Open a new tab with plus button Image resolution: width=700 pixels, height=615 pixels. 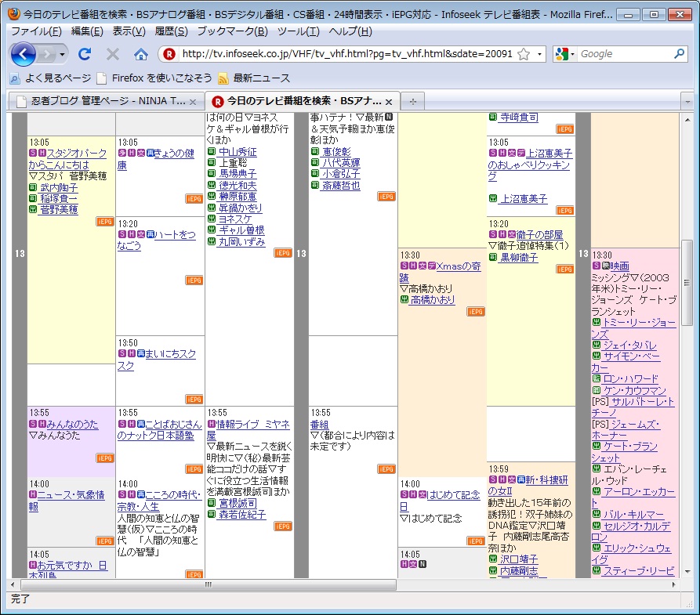click(413, 102)
